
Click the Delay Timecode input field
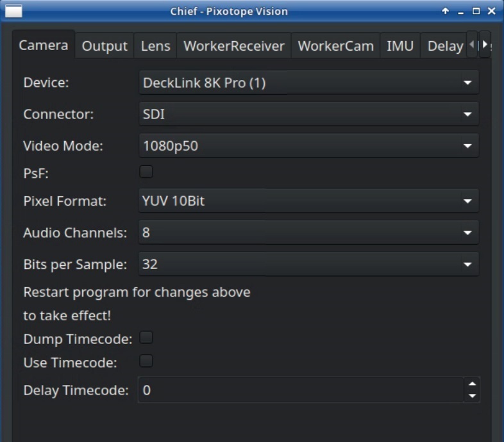tap(300, 390)
